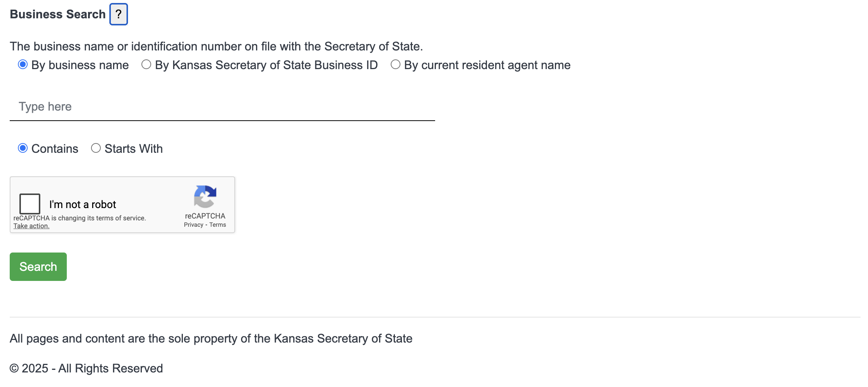Click the reCAPTCHA terms of service notice text
Screen dimensions: 868x387
[79, 218]
